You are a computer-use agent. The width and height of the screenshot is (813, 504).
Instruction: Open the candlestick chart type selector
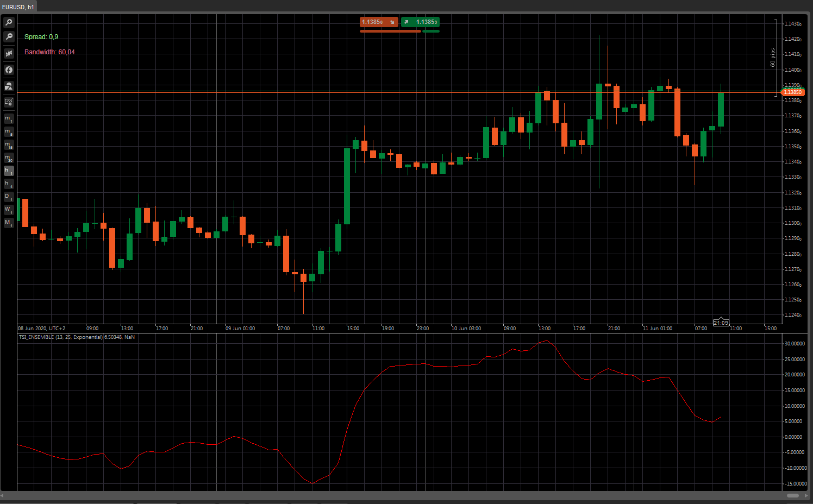click(x=9, y=53)
